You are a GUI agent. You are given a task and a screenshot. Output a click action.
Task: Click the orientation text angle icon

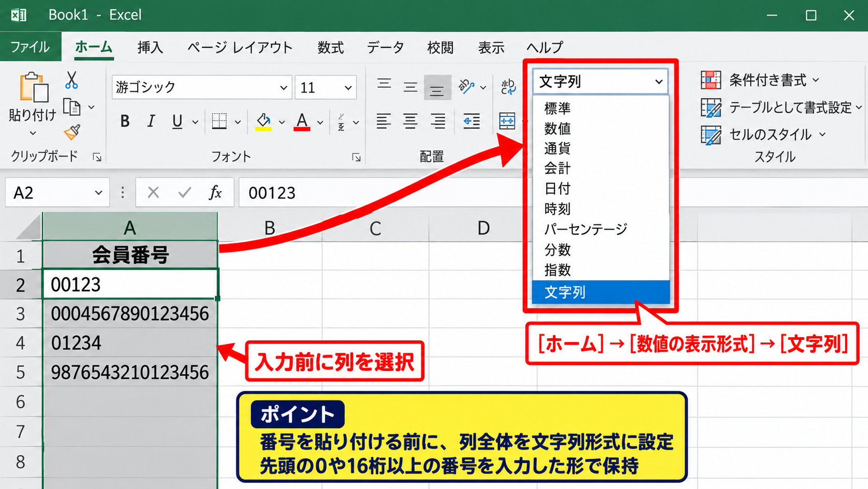coord(466,86)
